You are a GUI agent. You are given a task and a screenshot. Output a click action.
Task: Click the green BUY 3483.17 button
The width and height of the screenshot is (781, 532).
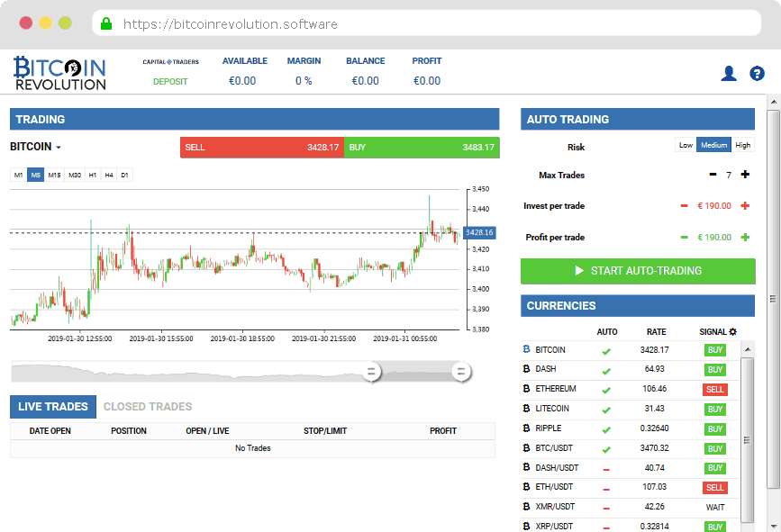tap(422, 148)
